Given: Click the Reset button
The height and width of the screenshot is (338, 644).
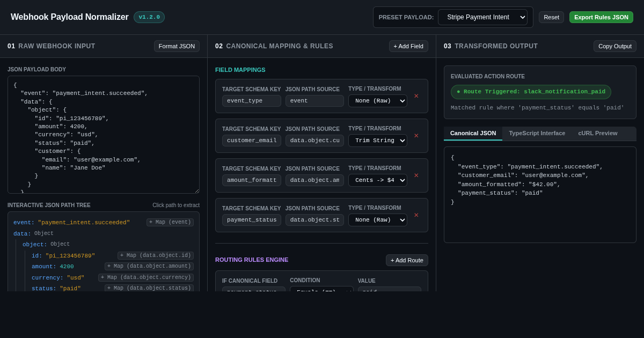Looking at the screenshot, I should (x=551, y=17).
